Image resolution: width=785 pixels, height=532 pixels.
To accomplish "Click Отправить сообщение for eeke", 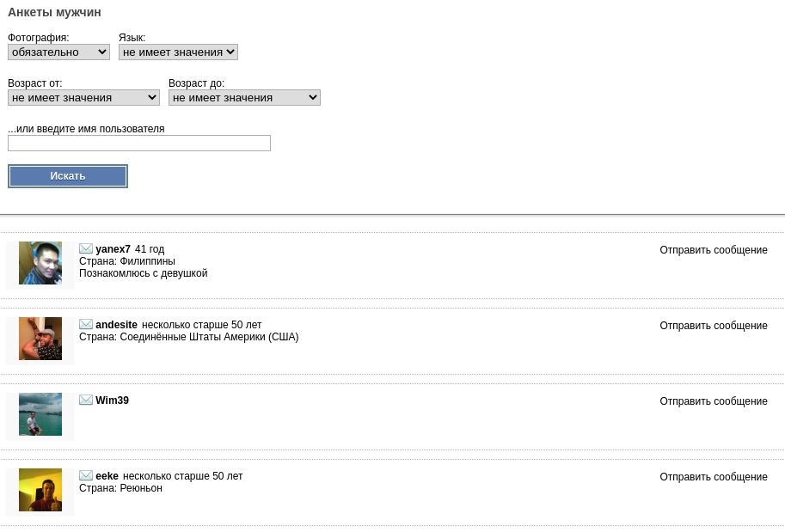I will tap(714, 477).
